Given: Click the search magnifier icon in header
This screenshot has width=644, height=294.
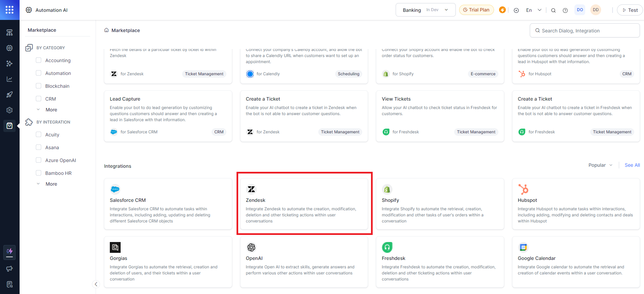Looking at the screenshot, I should [553, 10].
